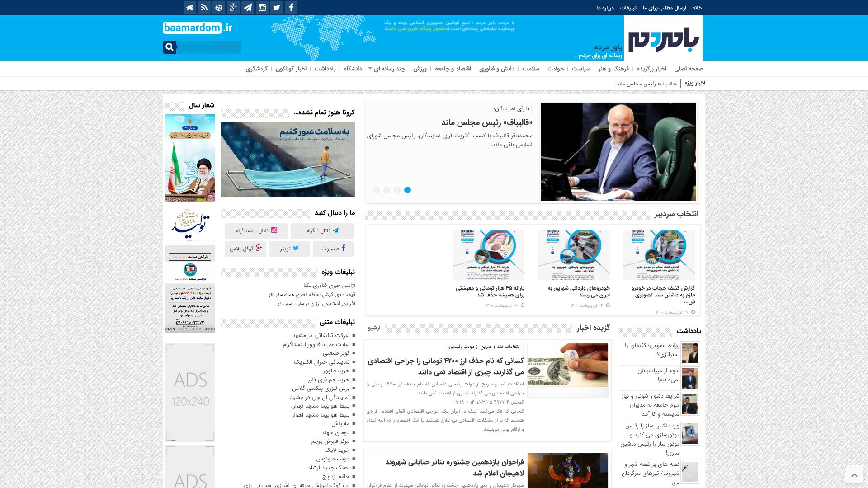Open گزارش کشف حجاب در خودرو thumbnail
This screenshot has width=868, height=488.
click(659, 255)
